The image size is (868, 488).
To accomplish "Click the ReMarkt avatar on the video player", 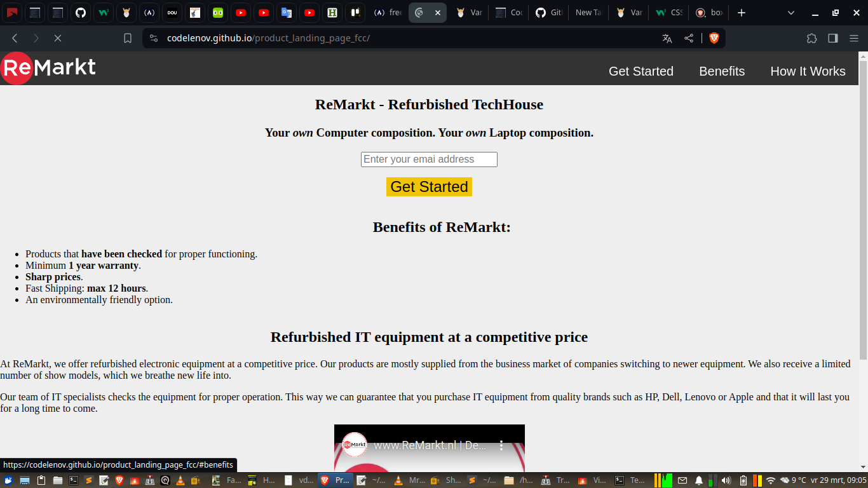I will [353, 445].
